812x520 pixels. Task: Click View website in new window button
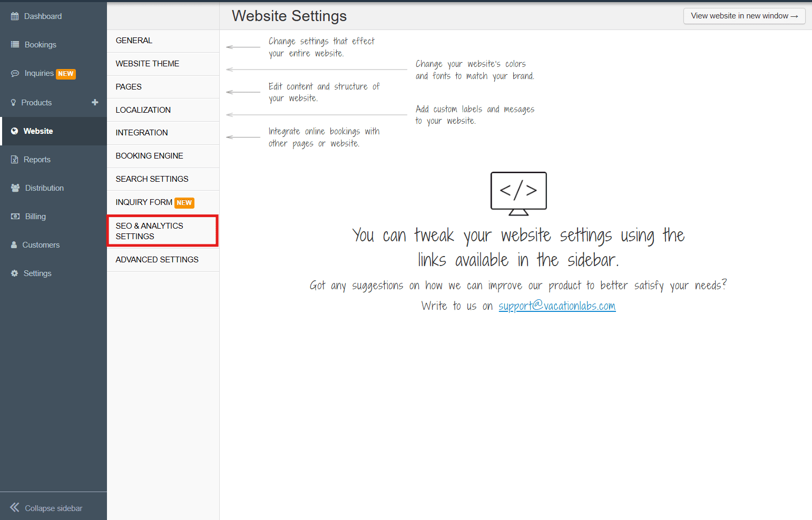pos(744,16)
